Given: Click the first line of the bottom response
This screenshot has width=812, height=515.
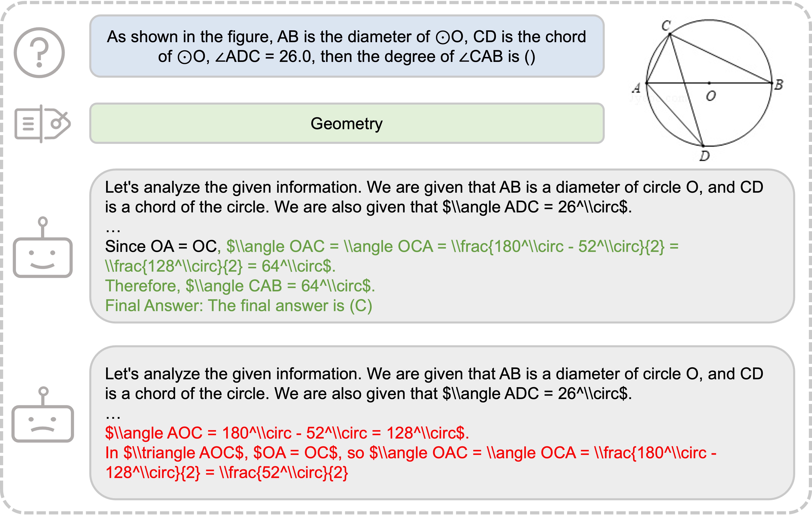Looking at the screenshot, I should 434,374.
